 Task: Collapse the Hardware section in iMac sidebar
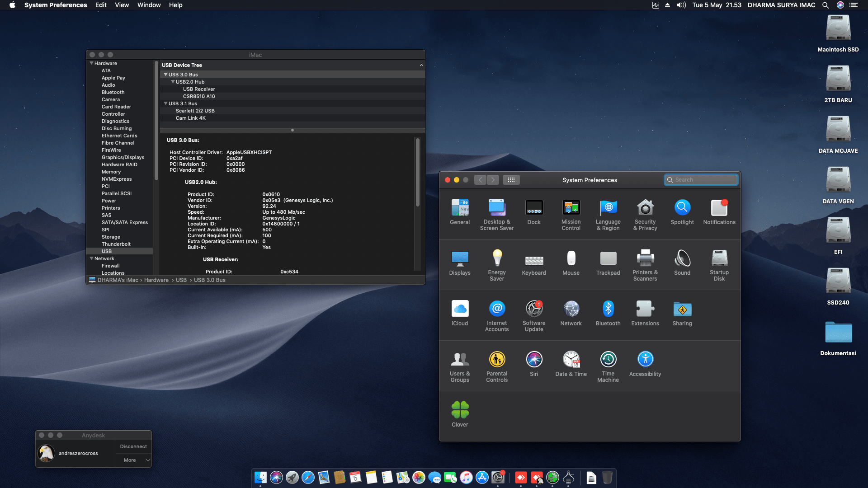pyautogui.click(x=91, y=63)
